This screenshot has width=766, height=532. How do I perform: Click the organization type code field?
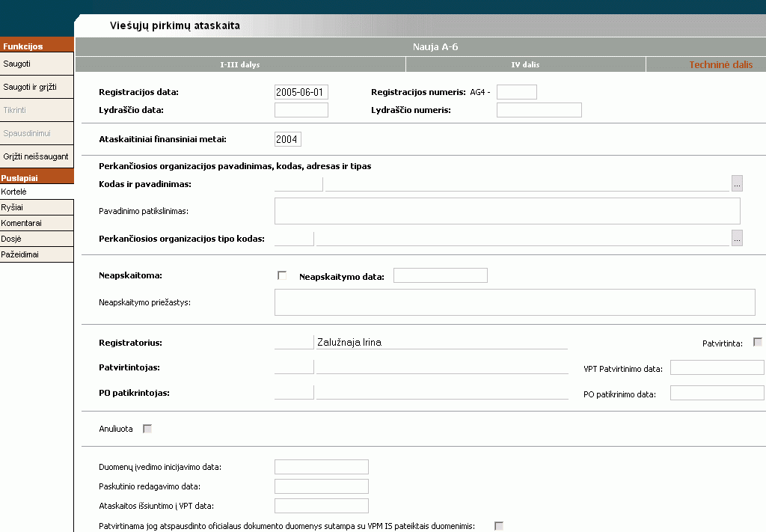(x=294, y=239)
